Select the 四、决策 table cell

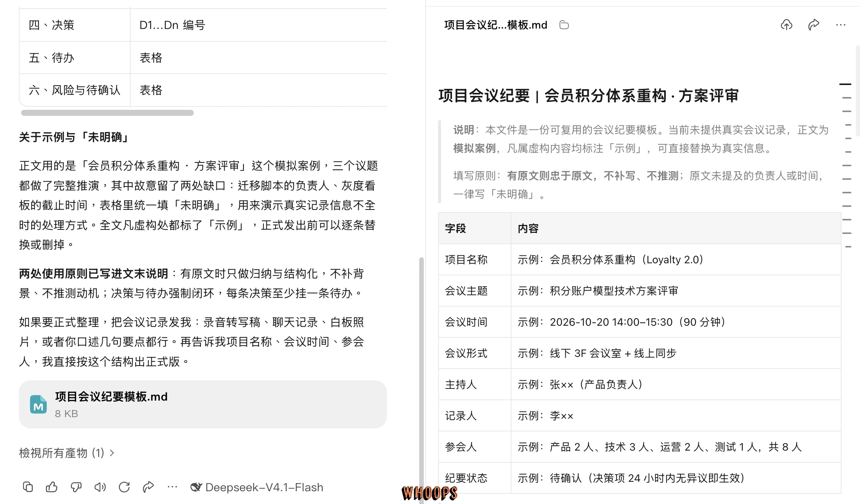point(75,25)
